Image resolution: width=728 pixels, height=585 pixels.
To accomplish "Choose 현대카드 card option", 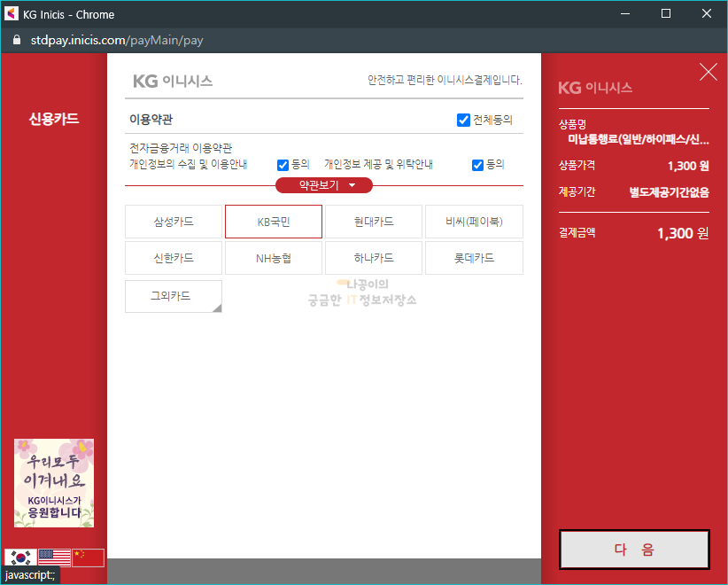I will pos(374,222).
